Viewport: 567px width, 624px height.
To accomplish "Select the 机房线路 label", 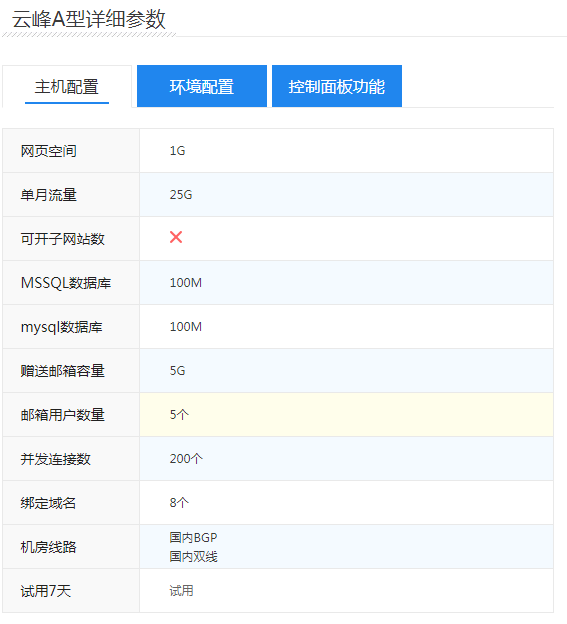I will 49,547.
